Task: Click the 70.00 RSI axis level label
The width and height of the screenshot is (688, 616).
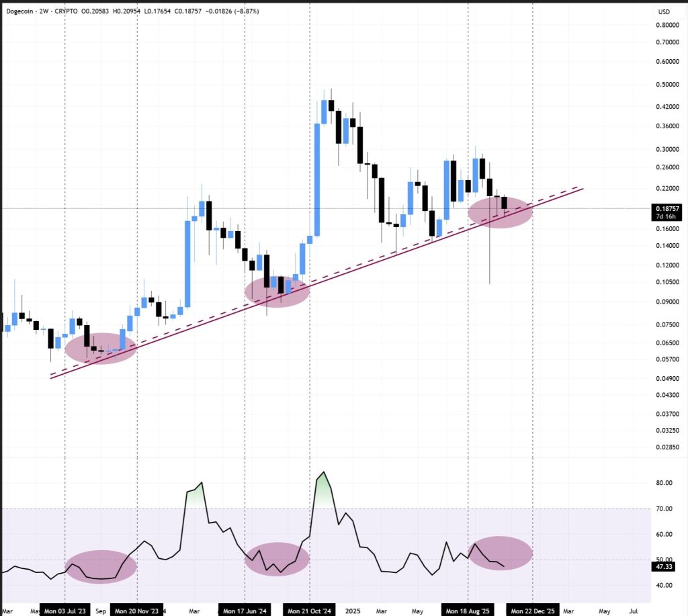Action: tap(664, 509)
